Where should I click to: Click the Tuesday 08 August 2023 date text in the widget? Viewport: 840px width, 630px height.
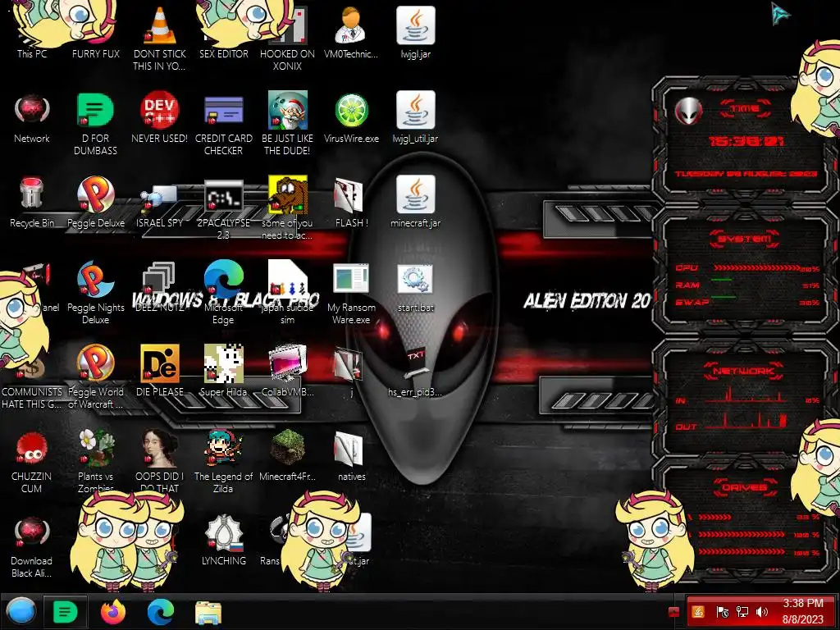point(746,174)
